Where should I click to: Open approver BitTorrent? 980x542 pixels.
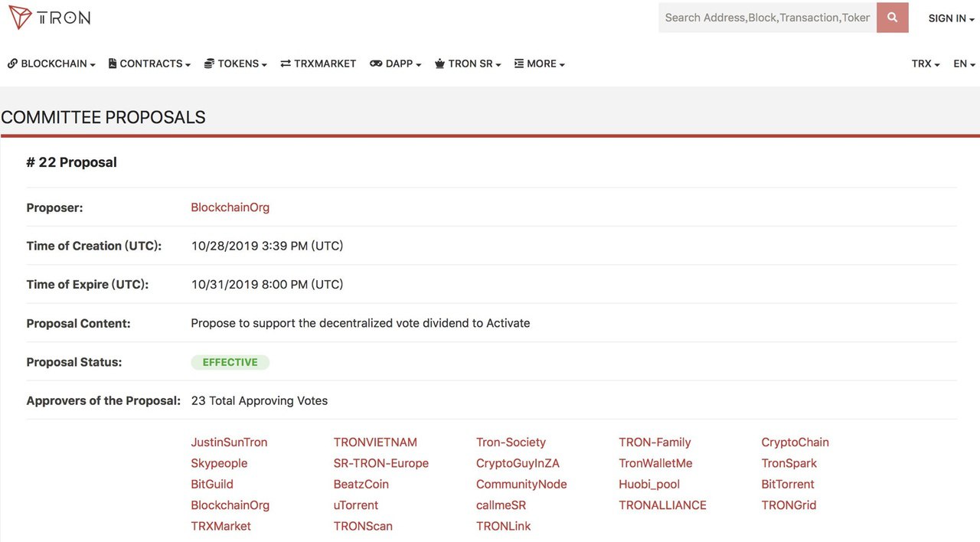click(788, 485)
